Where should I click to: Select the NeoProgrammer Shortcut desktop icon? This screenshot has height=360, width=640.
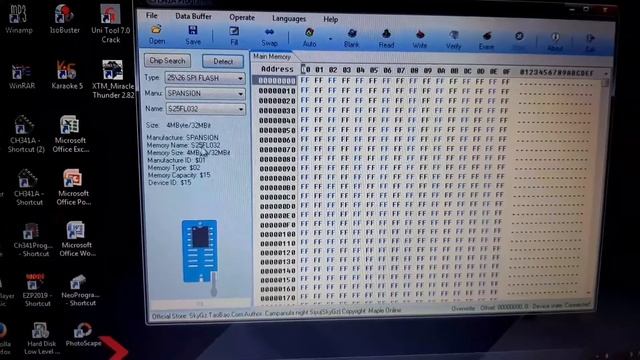click(x=80, y=291)
